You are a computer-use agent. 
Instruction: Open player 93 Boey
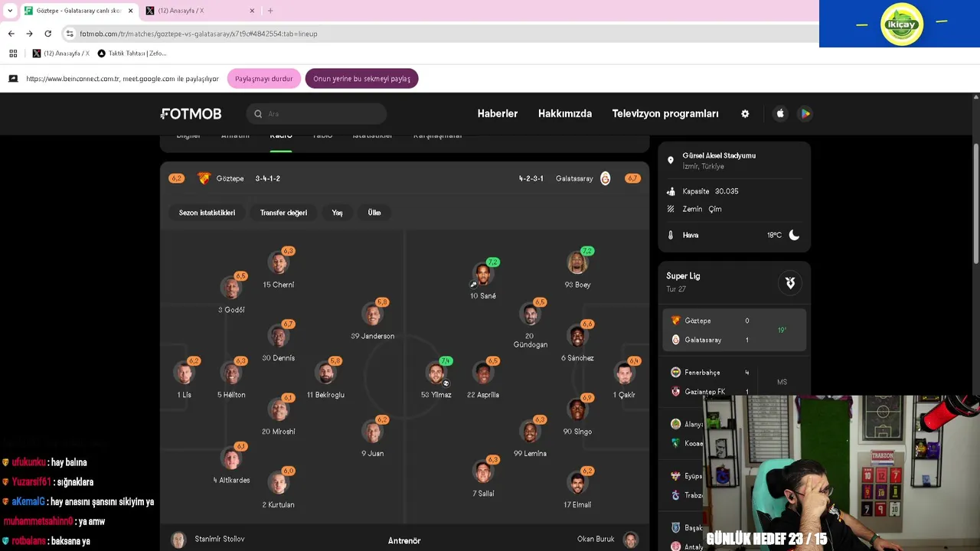577,269
